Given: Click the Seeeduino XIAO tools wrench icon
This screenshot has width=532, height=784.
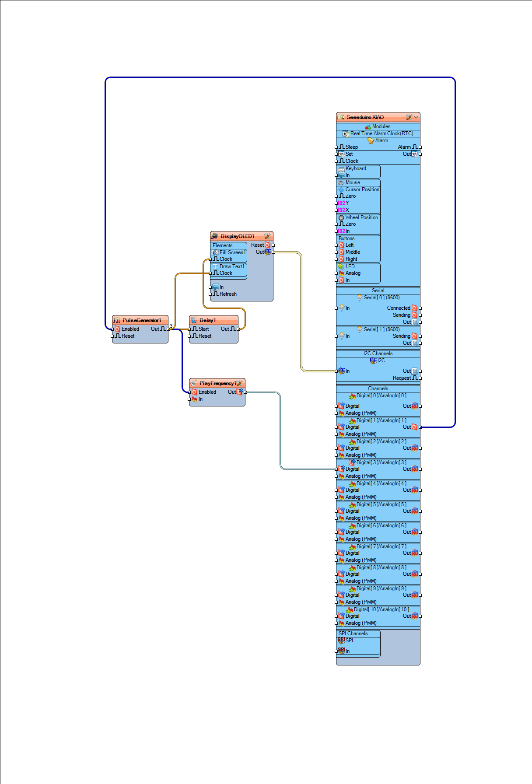Looking at the screenshot, I should tap(409, 117).
